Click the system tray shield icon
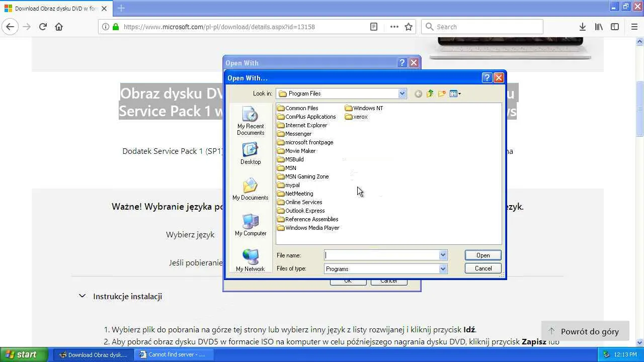Screen dimensions: 644x362 point(606,354)
